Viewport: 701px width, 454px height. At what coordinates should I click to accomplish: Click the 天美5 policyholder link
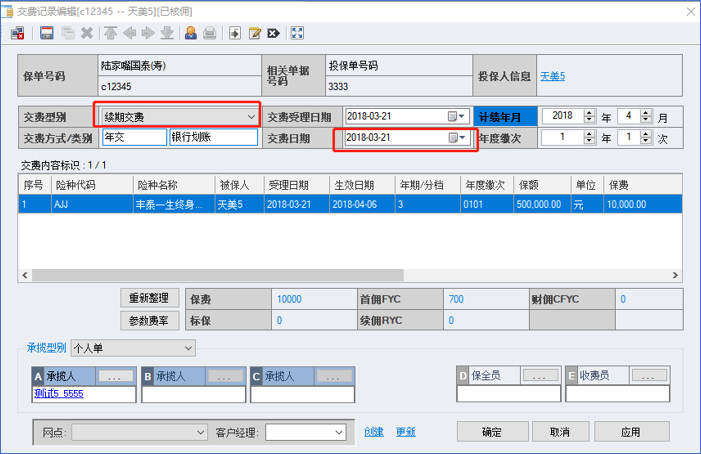552,75
